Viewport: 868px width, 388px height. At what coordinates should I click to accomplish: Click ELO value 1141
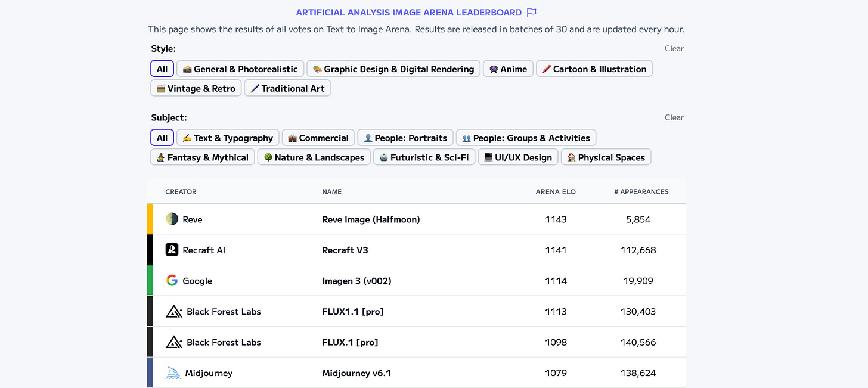(x=556, y=250)
